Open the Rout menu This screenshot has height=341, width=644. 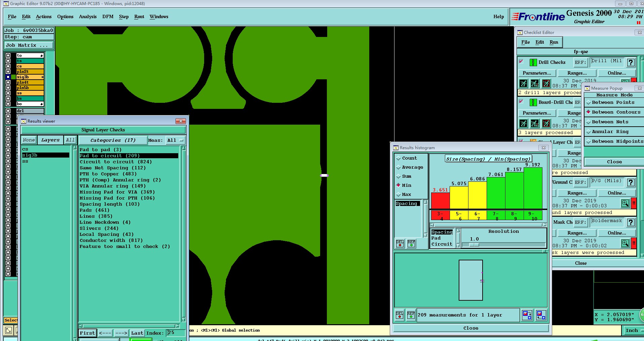click(x=139, y=17)
